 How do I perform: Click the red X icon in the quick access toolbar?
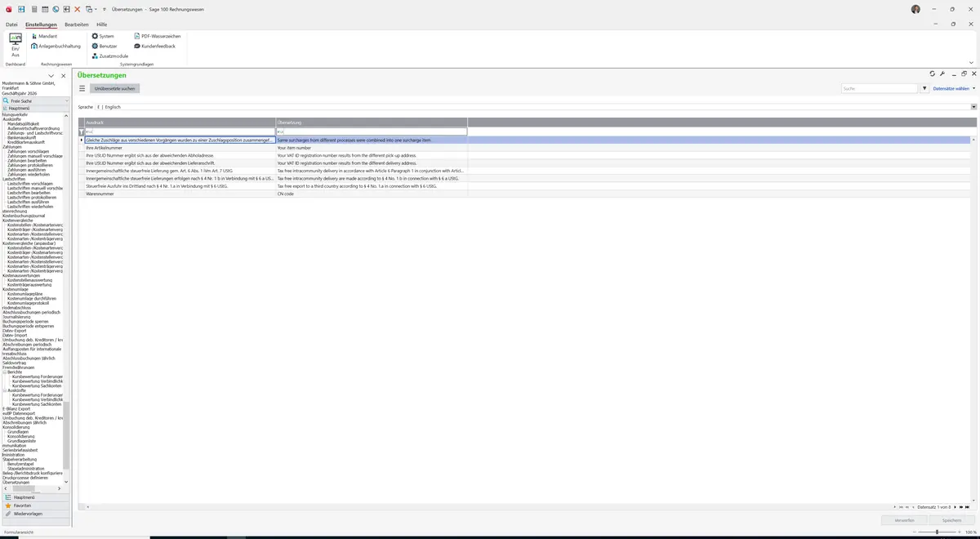click(78, 9)
